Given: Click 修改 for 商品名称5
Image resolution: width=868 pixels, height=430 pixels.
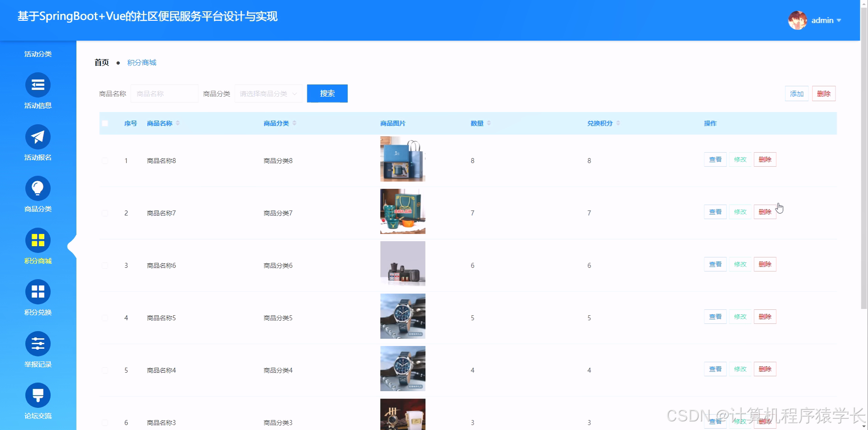Looking at the screenshot, I should click(740, 317).
